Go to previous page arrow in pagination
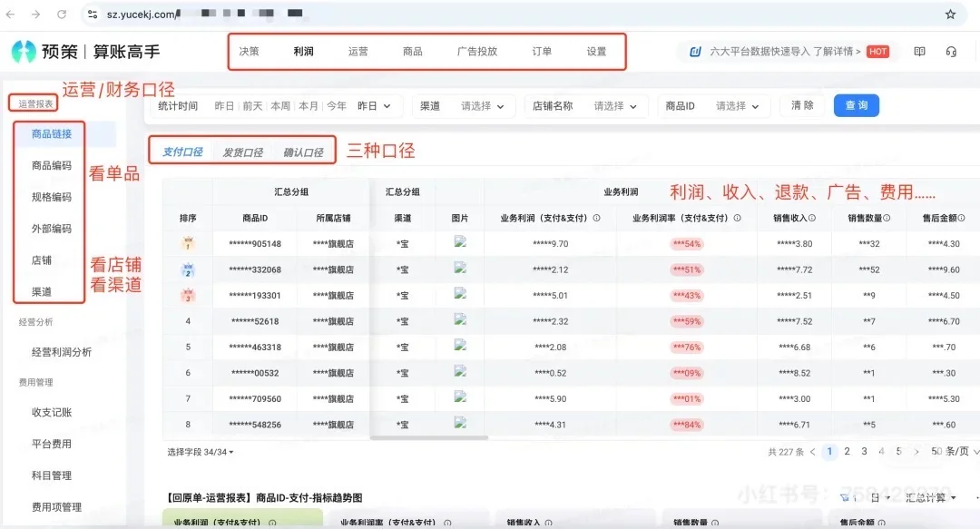 812,452
